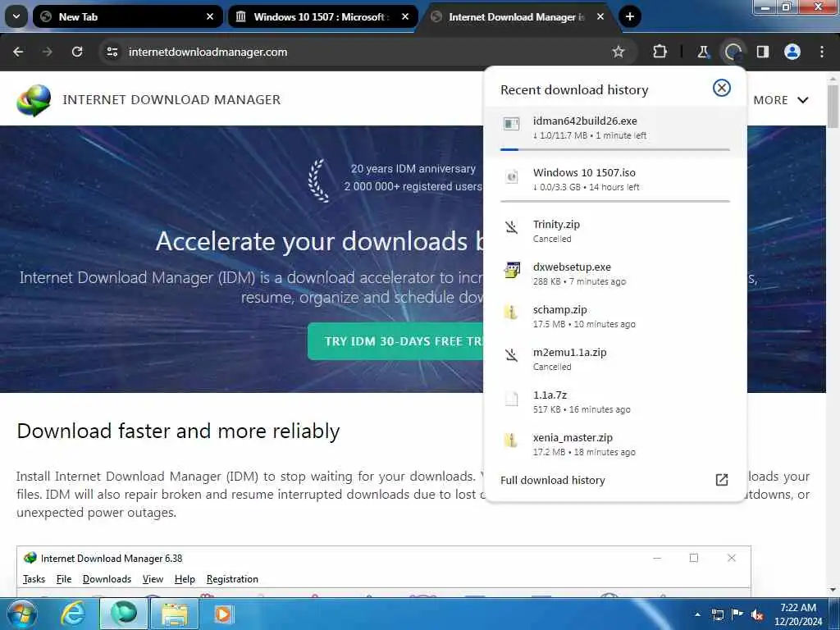Click the browser forward arrow
The height and width of the screenshot is (630, 840).
(47, 52)
